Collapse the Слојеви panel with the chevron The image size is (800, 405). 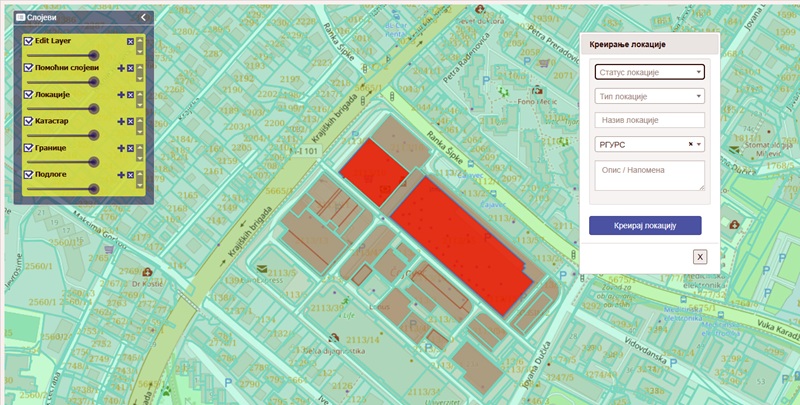(144, 17)
